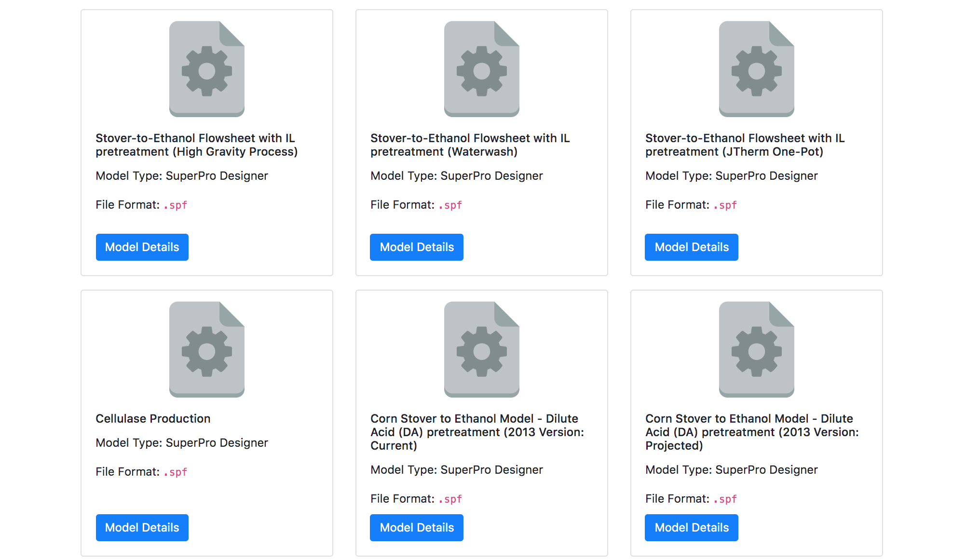Open Model Details for 2013 Current version
980x560 pixels.
pos(416,528)
